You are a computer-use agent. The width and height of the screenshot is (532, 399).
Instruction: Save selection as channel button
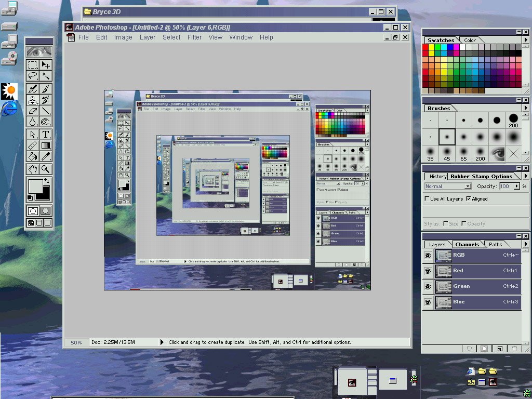[x=485, y=349]
